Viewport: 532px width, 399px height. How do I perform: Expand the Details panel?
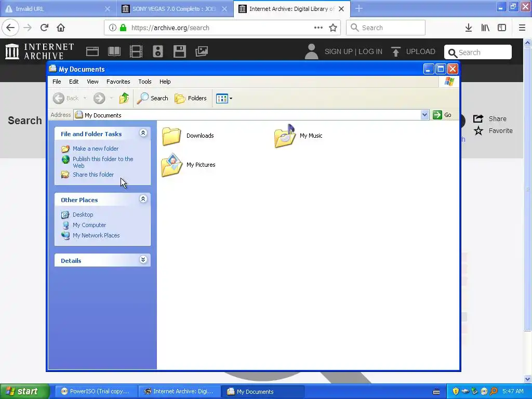coord(143,260)
